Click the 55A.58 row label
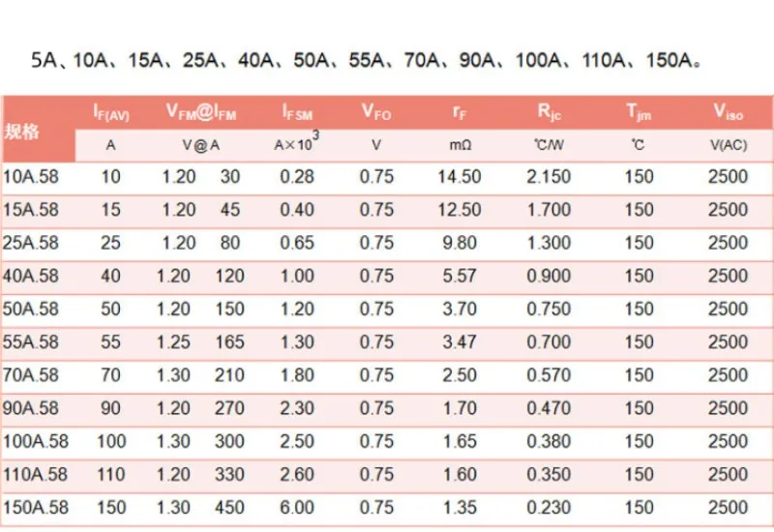 (31, 341)
